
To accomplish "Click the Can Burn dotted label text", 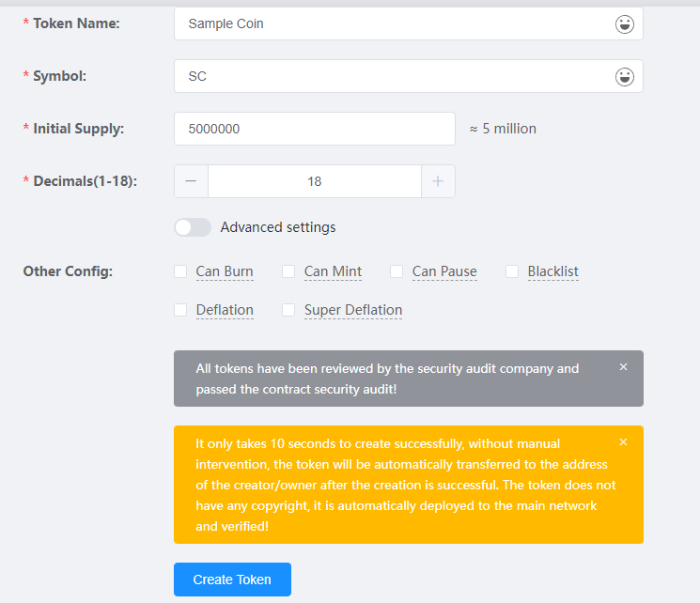I will click(x=225, y=271).
